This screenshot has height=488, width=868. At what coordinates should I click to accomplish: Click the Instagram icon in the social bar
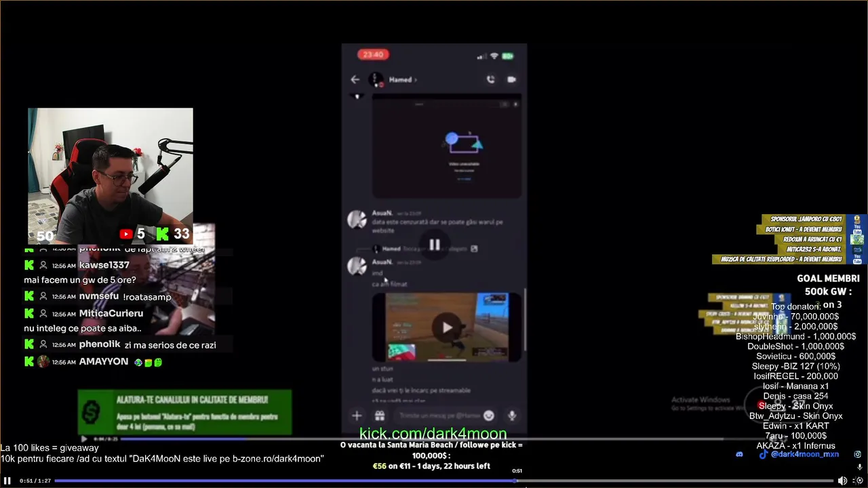click(858, 454)
